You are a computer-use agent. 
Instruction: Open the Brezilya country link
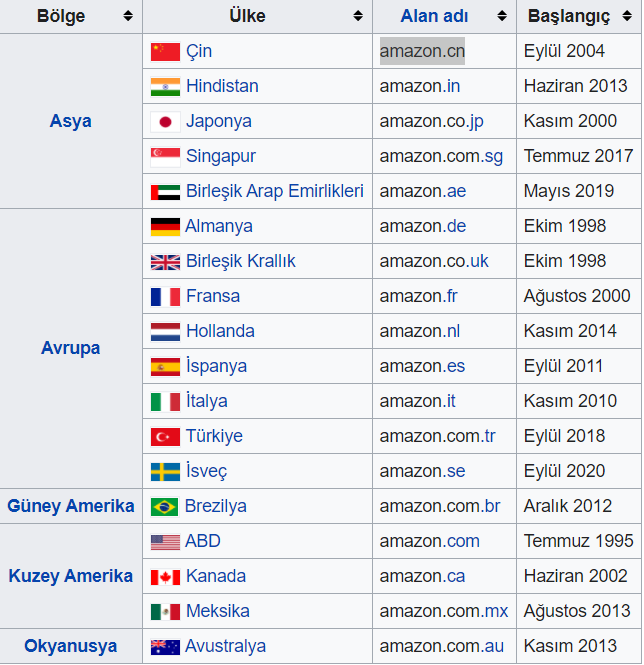[x=216, y=506]
